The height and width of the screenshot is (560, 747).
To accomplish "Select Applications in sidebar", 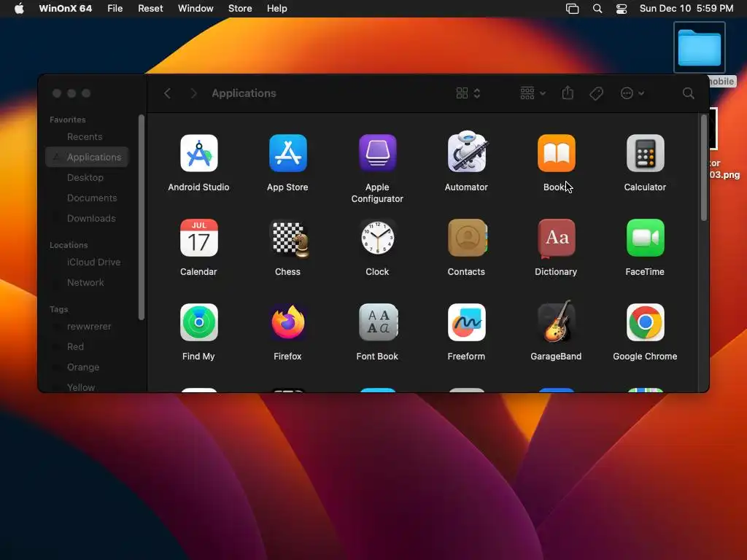I will tap(87, 157).
